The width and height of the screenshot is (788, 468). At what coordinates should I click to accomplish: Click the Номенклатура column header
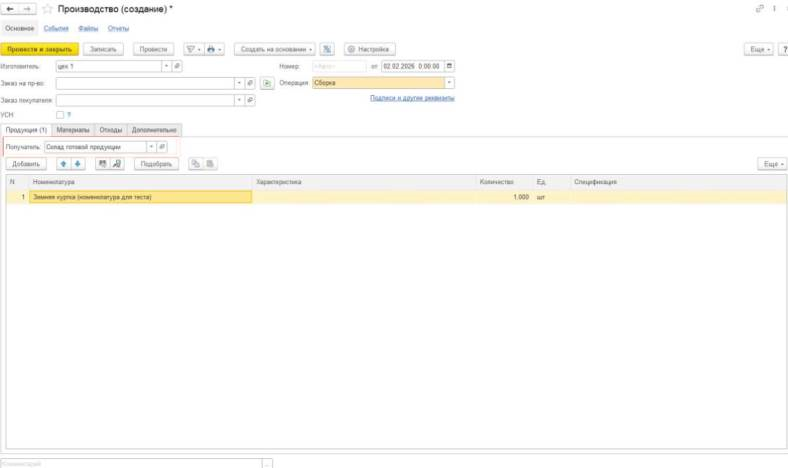pos(141,182)
